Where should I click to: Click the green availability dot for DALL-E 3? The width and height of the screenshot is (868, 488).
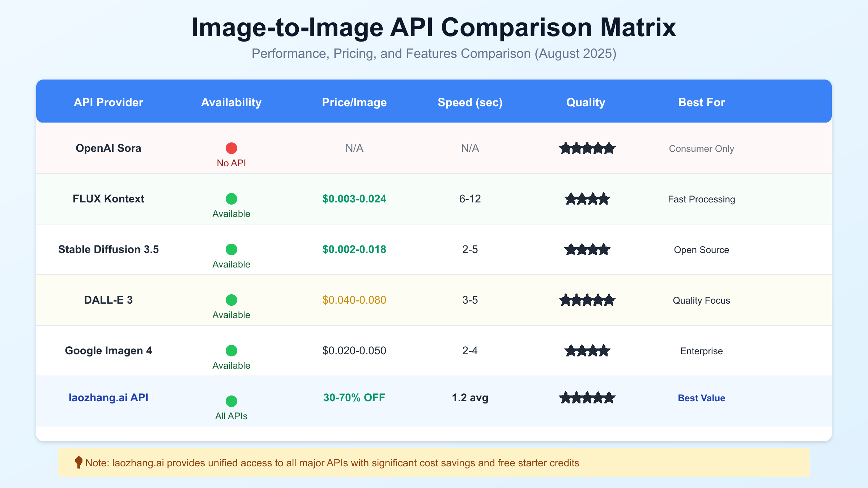click(x=231, y=300)
